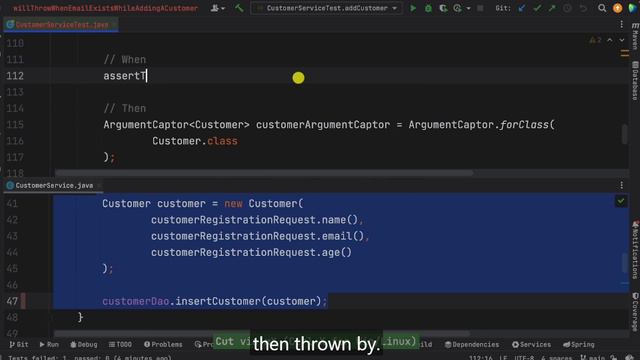Open the Services tool window
640x360 pixels.
coord(531,344)
